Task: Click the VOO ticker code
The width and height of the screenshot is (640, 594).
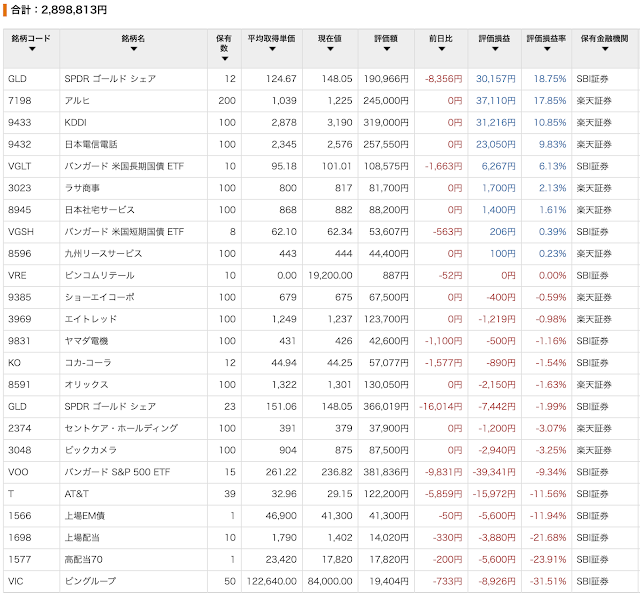Action: pyautogui.click(x=18, y=472)
